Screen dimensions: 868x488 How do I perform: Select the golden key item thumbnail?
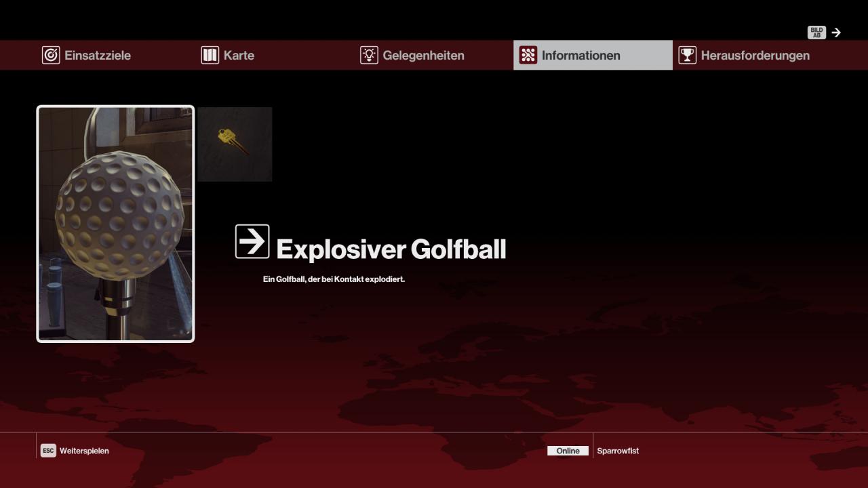pos(235,144)
